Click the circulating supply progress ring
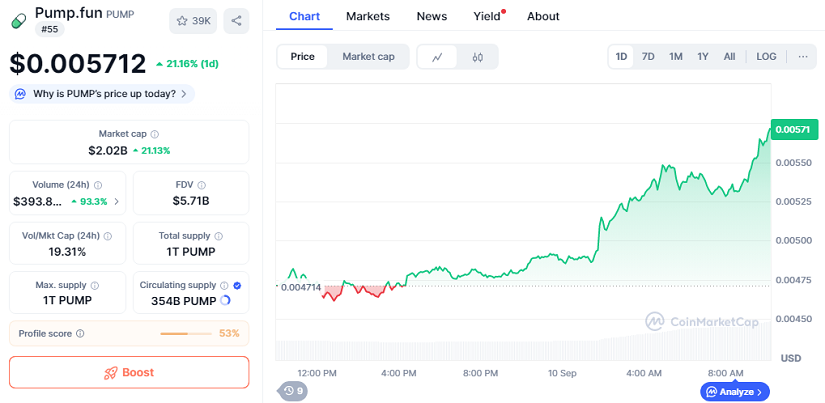 point(225,301)
